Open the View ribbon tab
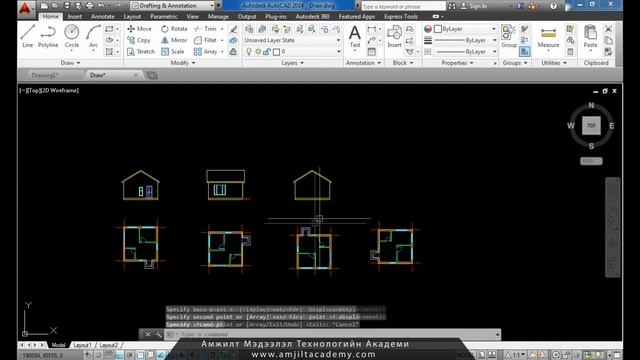Image resolution: width=640 pixels, height=360 pixels. point(193,17)
